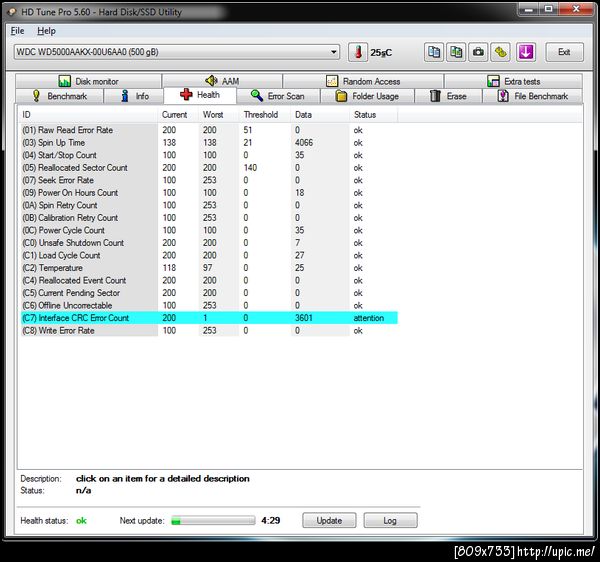The height and width of the screenshot is (562, 600).
Task: Open the Info tab
Action: pyautogui.click(x=134, y=96)
